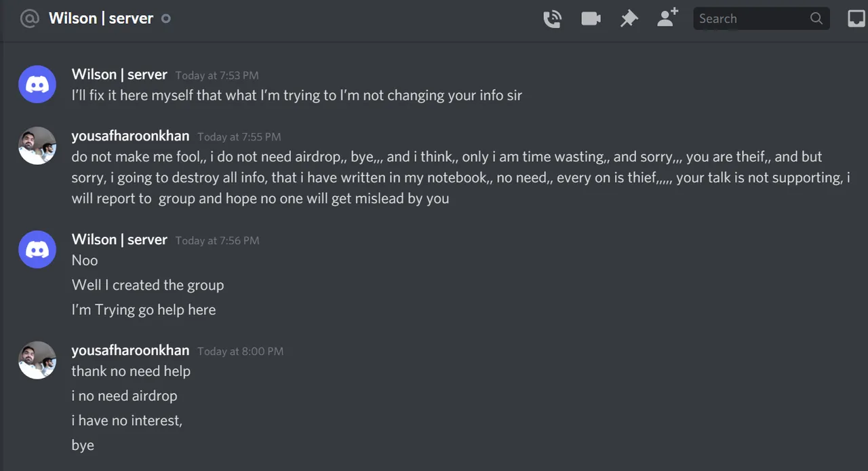Click the offline status dot by title
Screen dimensions: 868x471
coord(166,18)
